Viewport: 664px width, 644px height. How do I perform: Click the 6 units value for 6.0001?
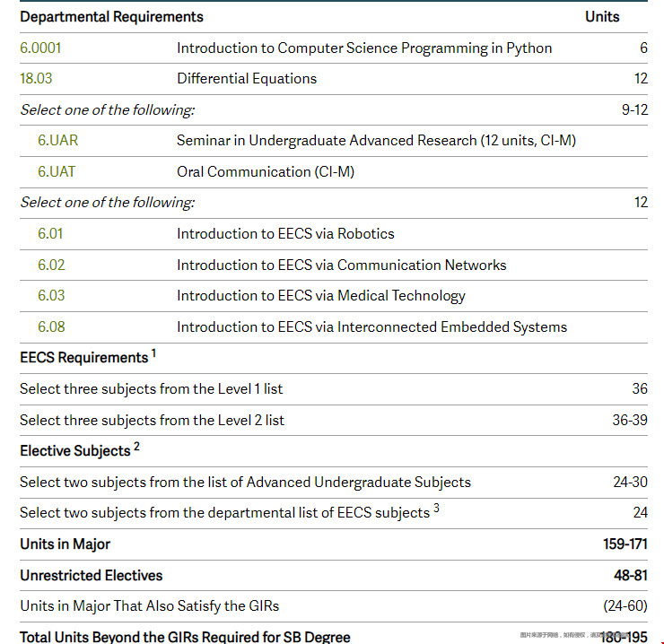pos(643,48)
